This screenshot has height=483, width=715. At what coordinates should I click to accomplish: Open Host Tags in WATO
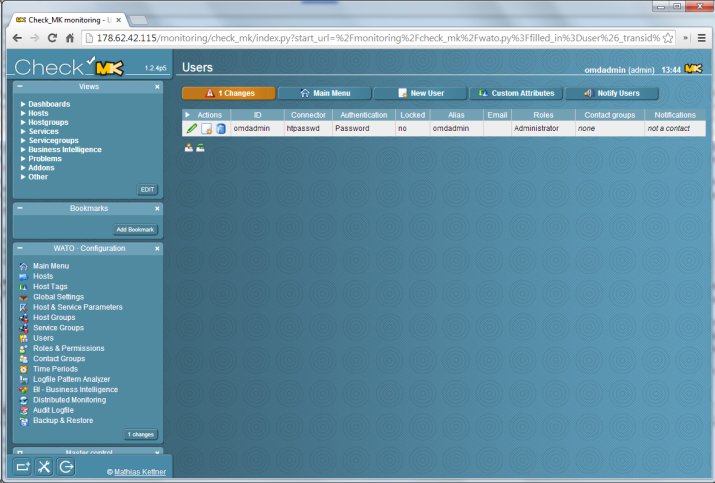click(x=50, y=287)
